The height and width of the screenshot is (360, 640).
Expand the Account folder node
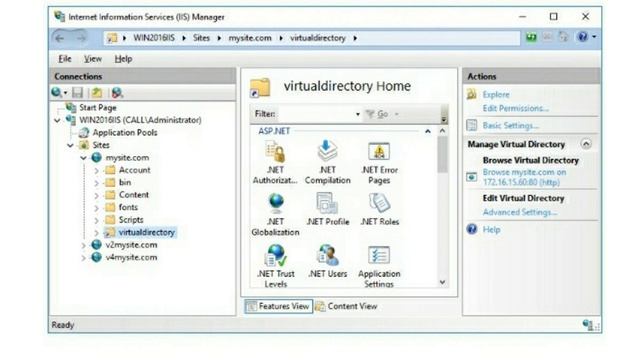(x=96, y=171)
